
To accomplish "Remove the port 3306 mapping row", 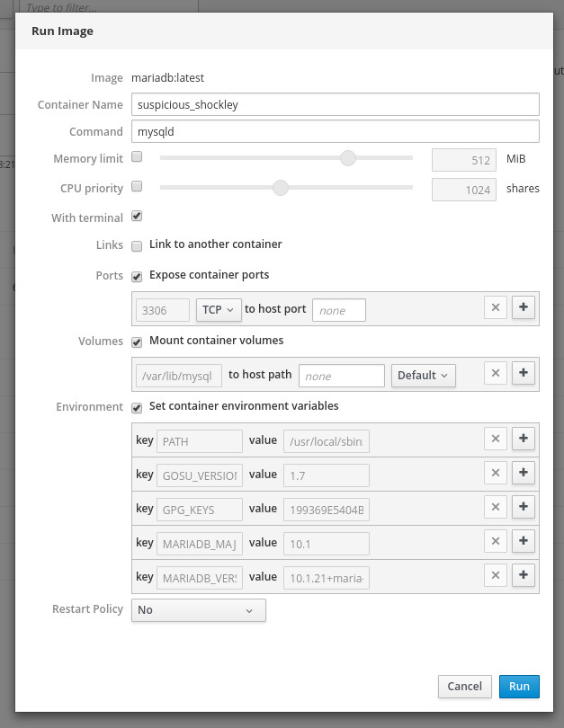I will click(495, 308).
